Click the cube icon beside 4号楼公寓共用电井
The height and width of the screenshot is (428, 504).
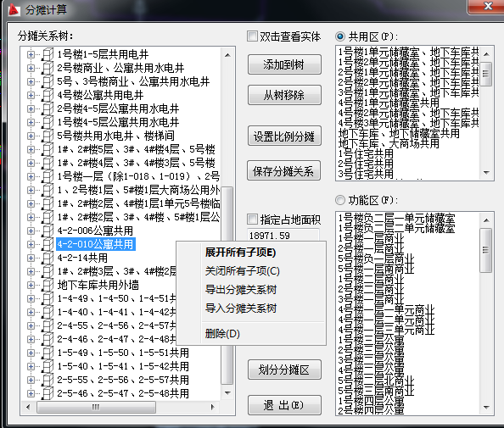pyautogui.click(x=48, y=95)
